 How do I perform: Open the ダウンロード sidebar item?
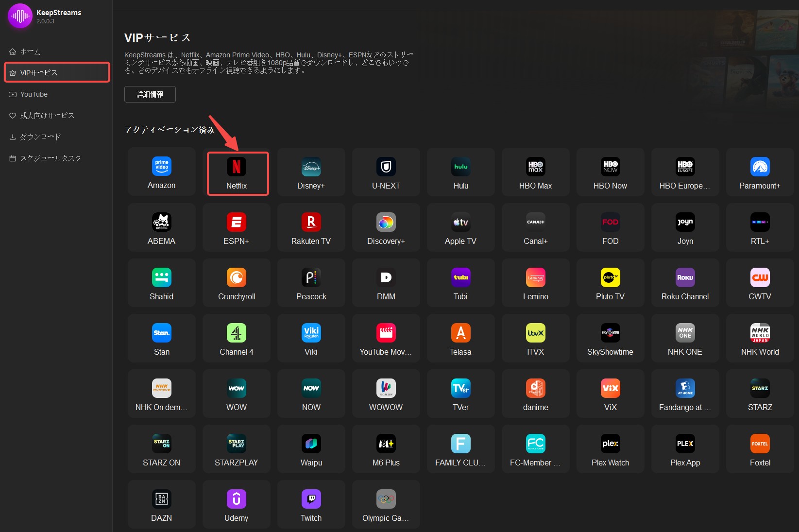pyautogui.click(x=56, y=137)
